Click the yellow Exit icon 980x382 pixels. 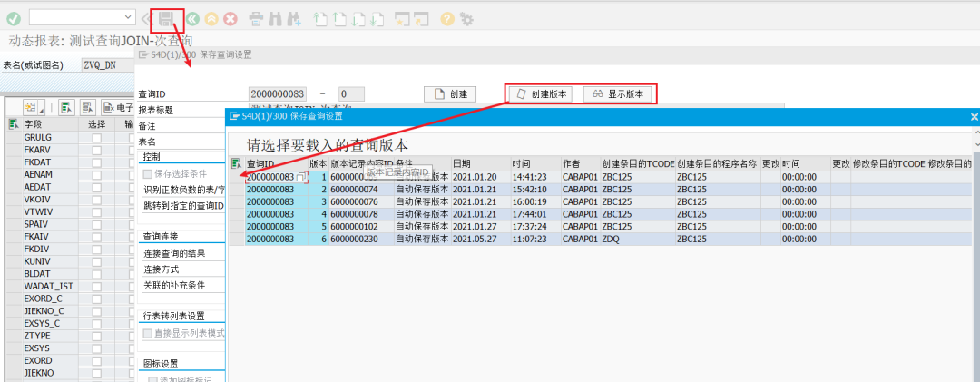(211, 19)
